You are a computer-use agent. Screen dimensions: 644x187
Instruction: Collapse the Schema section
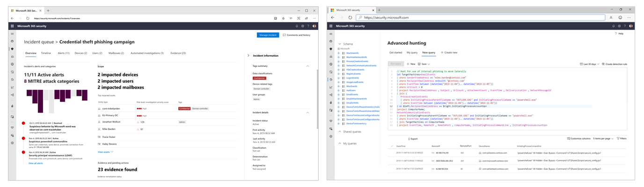(339, 43)
